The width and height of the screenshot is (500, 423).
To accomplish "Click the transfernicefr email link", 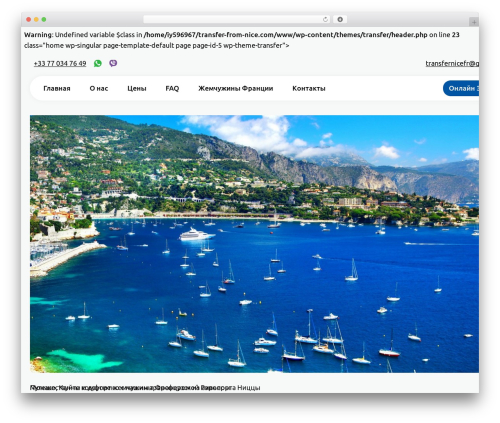I will (x=452, y=63).
